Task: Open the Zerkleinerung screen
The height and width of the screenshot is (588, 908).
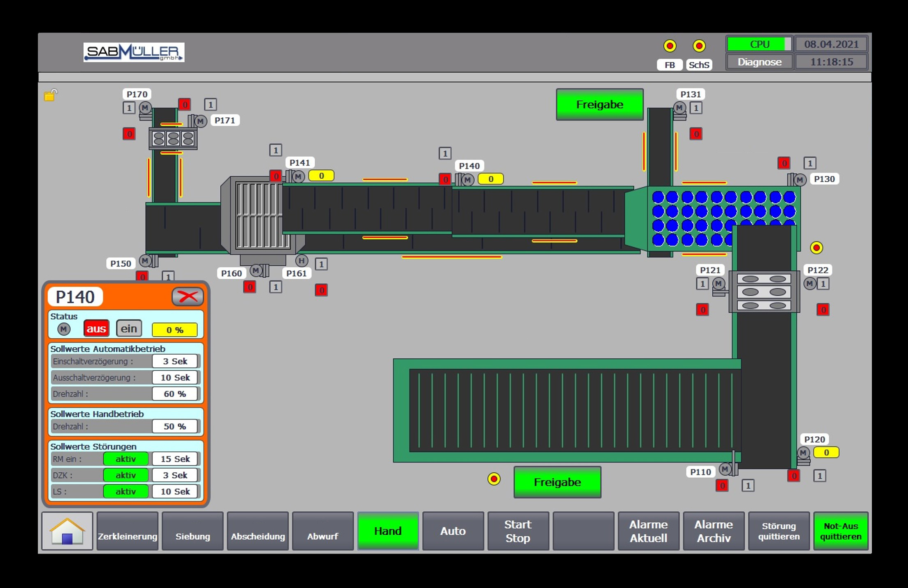Action: coord(128,531)
